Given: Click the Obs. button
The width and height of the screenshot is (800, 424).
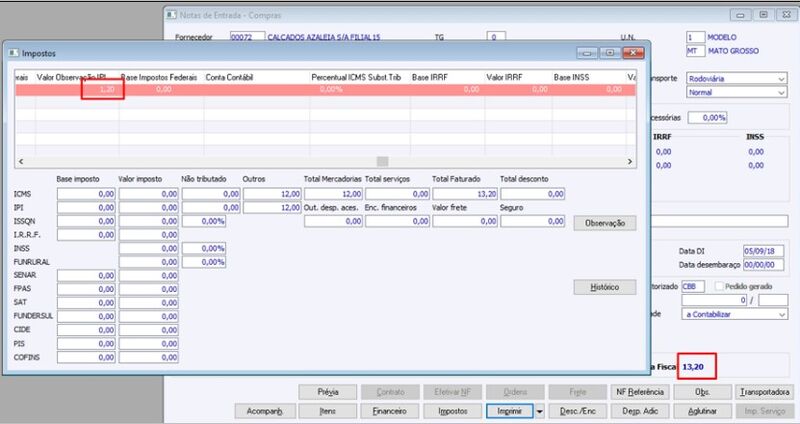Looking at the screenshot, I should pos(703,392).
